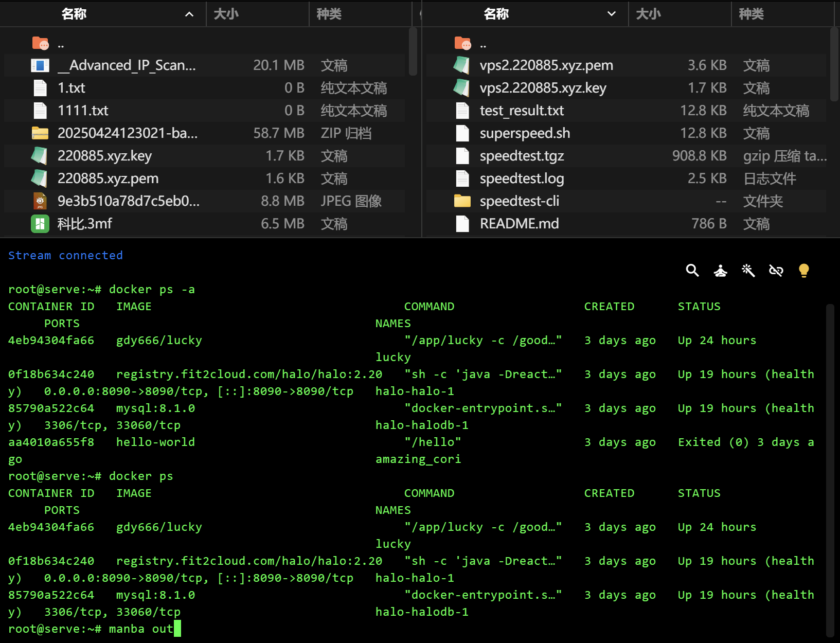Click the right pane 大小 column header
840x643 pixels.
[648, 14]
